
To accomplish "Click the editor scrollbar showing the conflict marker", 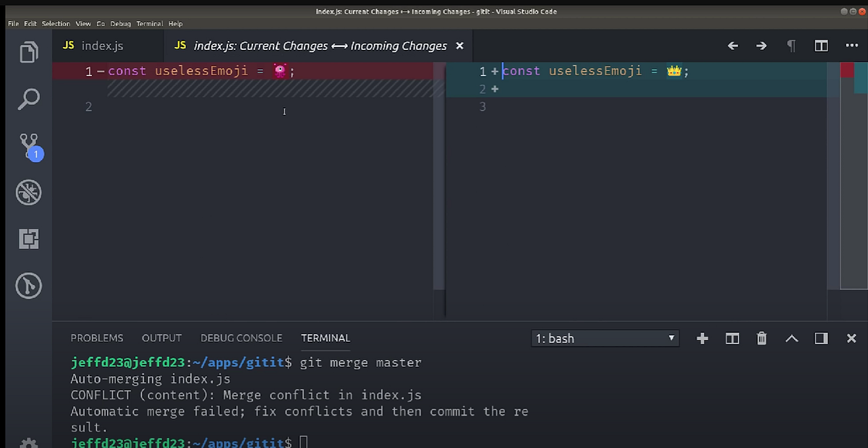I will (847, 69).
